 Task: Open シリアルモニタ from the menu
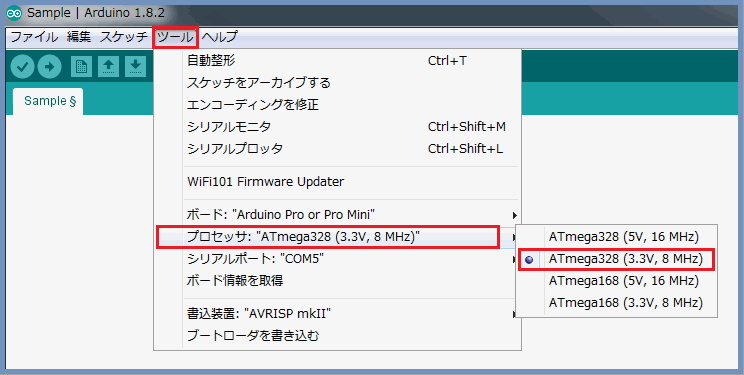point(337,127)
